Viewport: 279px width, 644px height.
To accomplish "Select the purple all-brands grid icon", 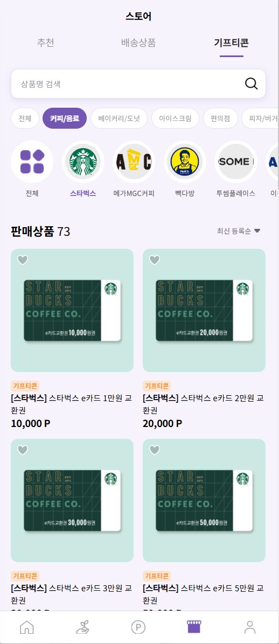I will point(32,162).
